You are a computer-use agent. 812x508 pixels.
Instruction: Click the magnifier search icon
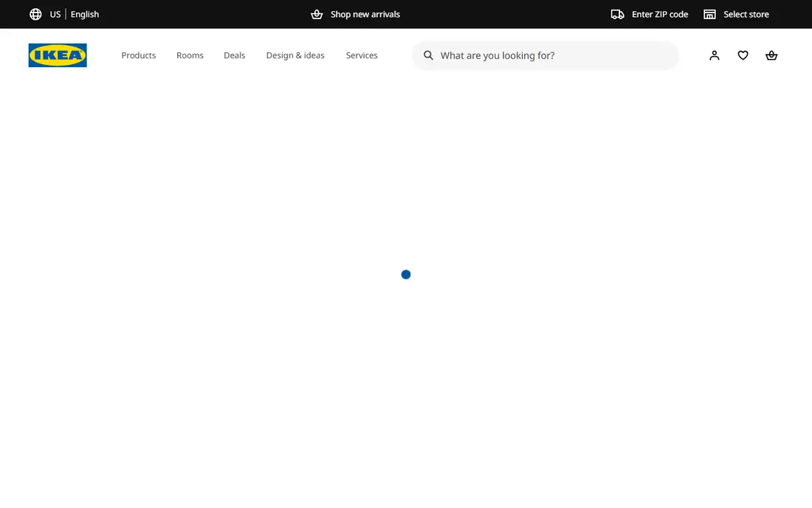pos(428,55)
